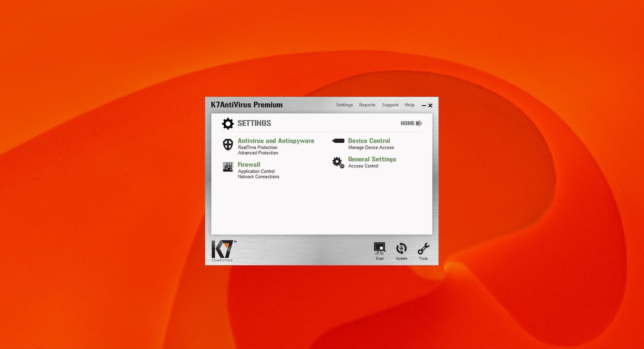
Task: Click the large SETTINGS gear icon
Action: coord(228,123)
